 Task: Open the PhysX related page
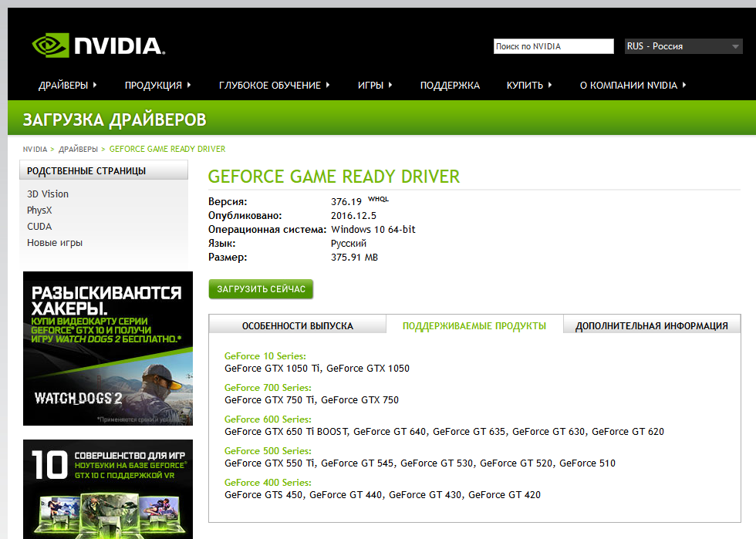(x=39, y=211)
